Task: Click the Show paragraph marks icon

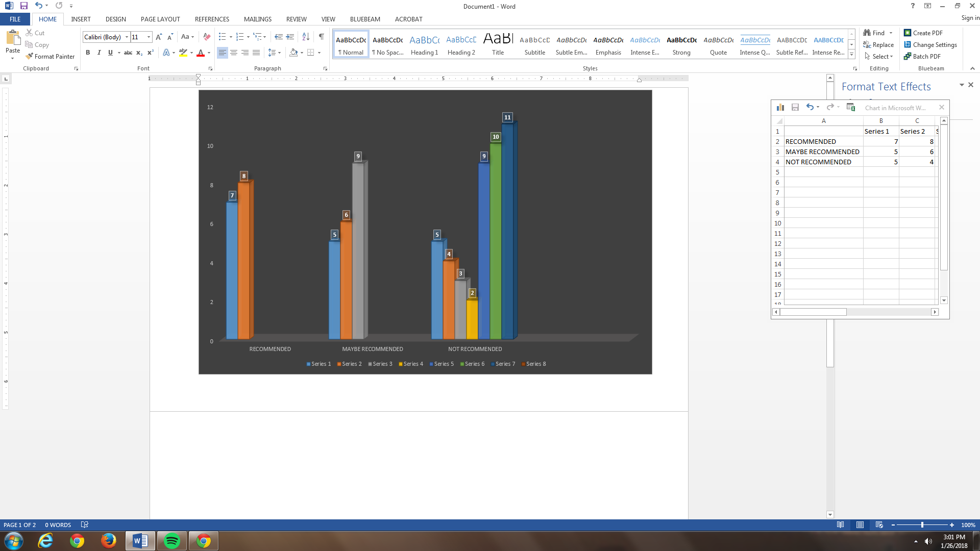Action: point(321,37)
